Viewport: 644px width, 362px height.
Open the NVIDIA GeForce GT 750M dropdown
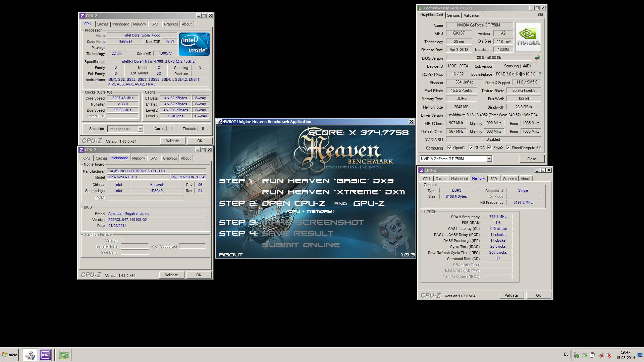coord(489,159)
